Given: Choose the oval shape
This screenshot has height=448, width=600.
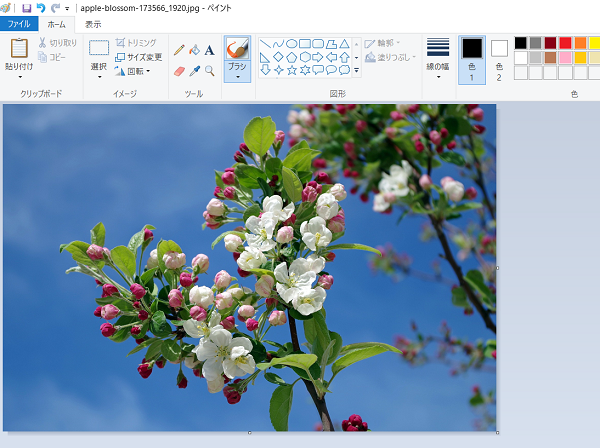Looking at the screenshot, I should point(292,44).
